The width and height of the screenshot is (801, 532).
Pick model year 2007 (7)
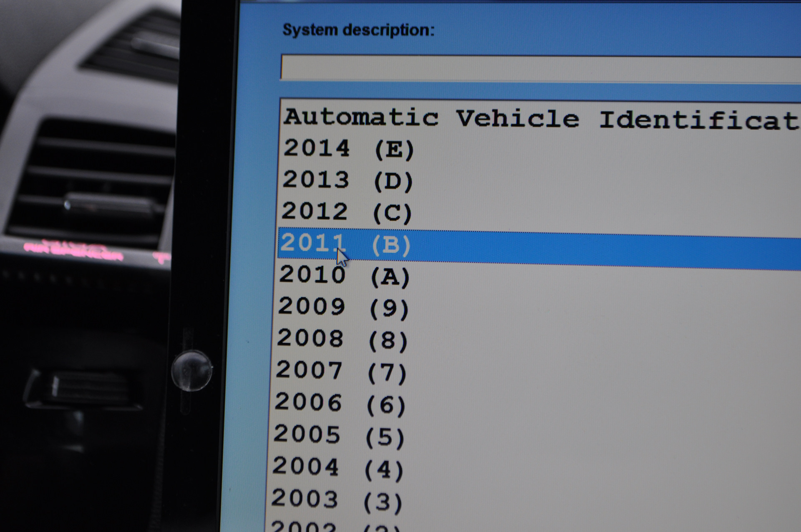point(341,371)
